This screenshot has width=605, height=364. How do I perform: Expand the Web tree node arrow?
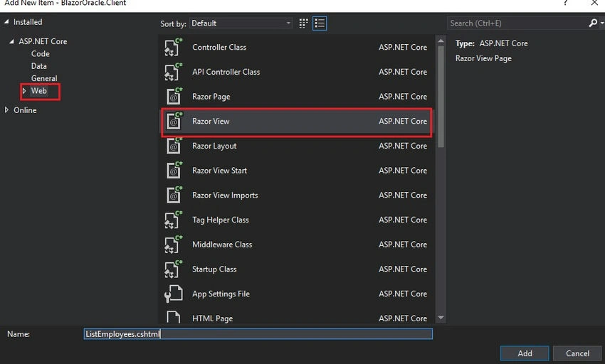pyautogui.click(x=24, y=90)
